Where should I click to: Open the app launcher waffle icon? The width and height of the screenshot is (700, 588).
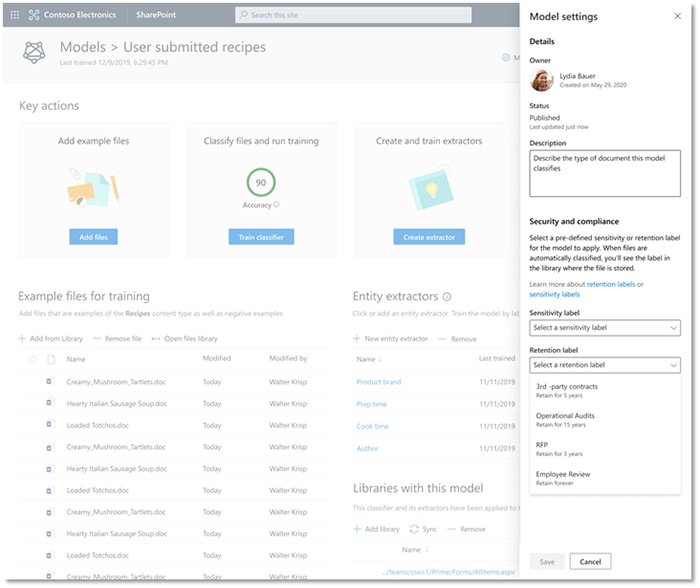(14, 15)
